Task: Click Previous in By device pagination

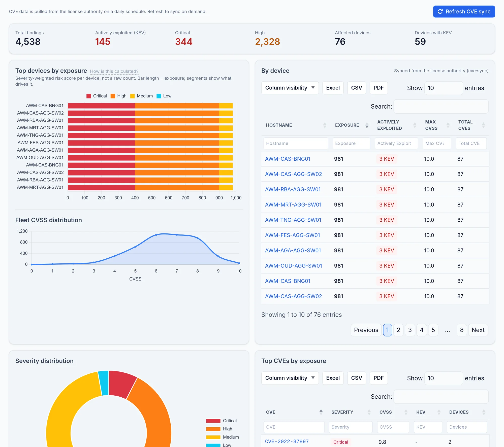Action: [x=366, y=330]
